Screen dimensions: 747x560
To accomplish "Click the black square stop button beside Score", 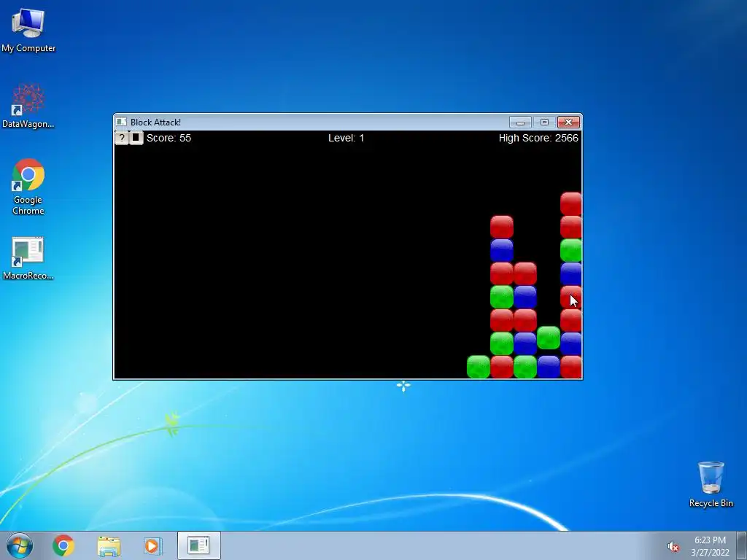I will click(x=136, y=138).
